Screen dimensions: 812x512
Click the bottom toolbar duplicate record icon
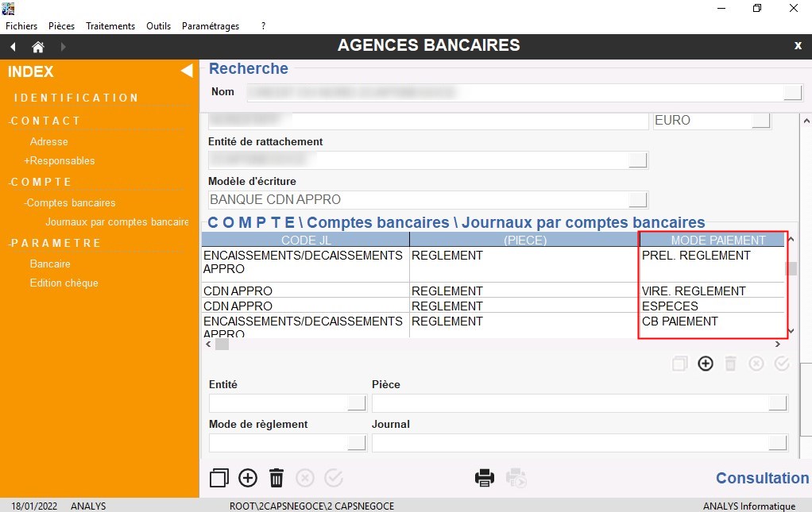tap(219, 478)
